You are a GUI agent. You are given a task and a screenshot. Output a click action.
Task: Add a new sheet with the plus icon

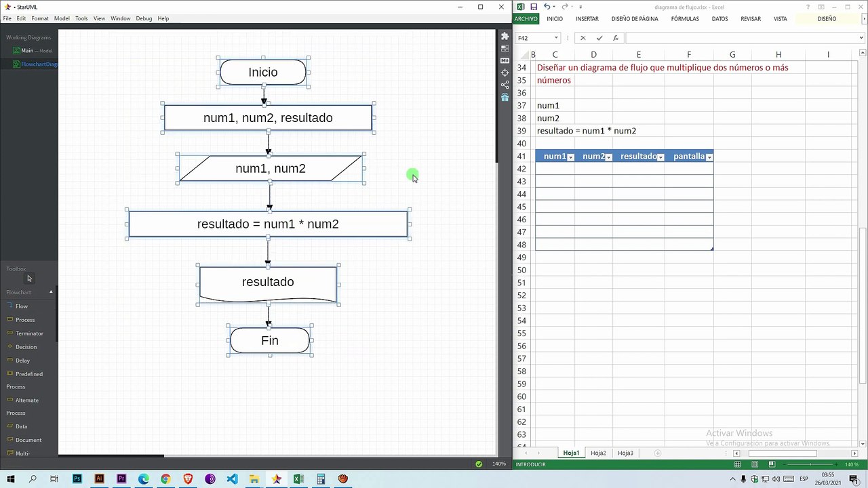(657, 453)
